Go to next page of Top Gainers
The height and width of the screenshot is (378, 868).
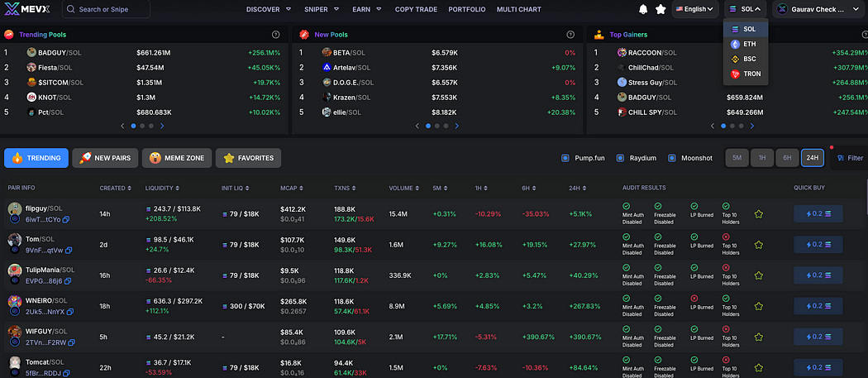pos(751,126)
